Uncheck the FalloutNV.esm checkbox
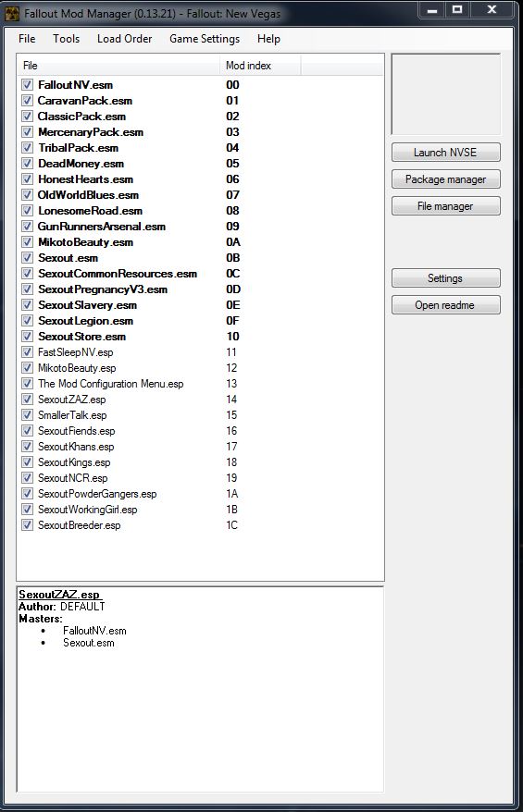The width and height of the screenshot is (523, 812). pos(28,85)
